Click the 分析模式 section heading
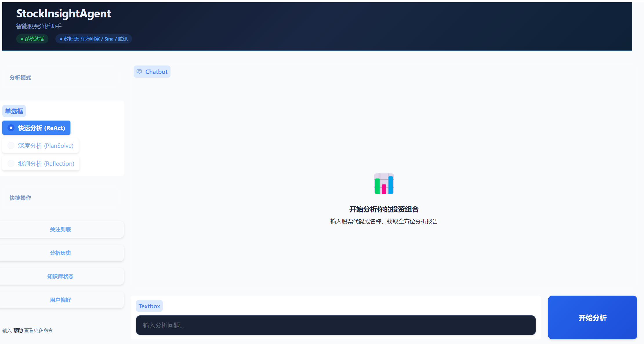This screenshot has width=644, height=344. [20, 78]
